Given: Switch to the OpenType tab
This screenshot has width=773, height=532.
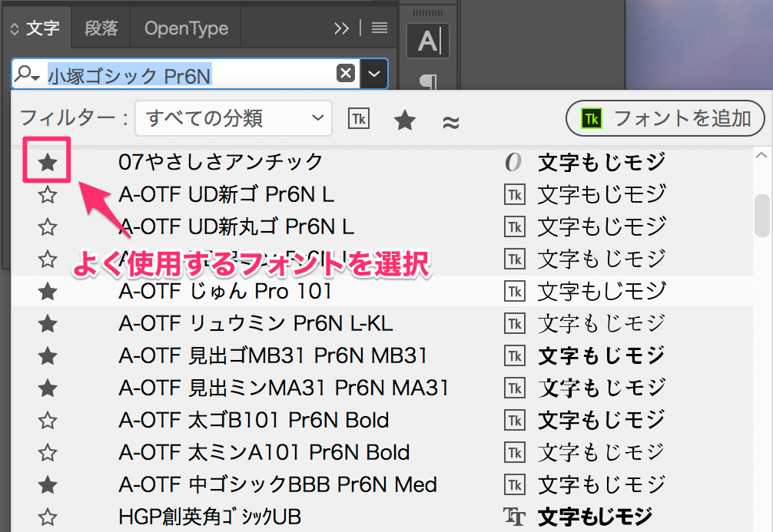Looking at the screenshot, I should (186, 28).
